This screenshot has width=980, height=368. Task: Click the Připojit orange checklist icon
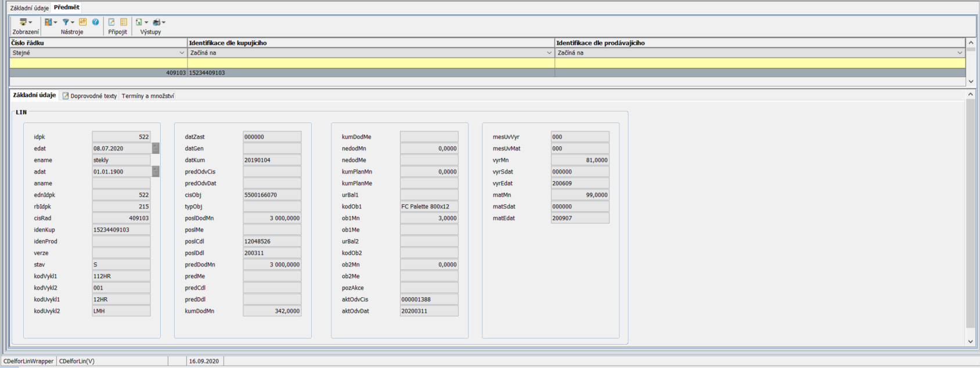click(x=124, y=22)
